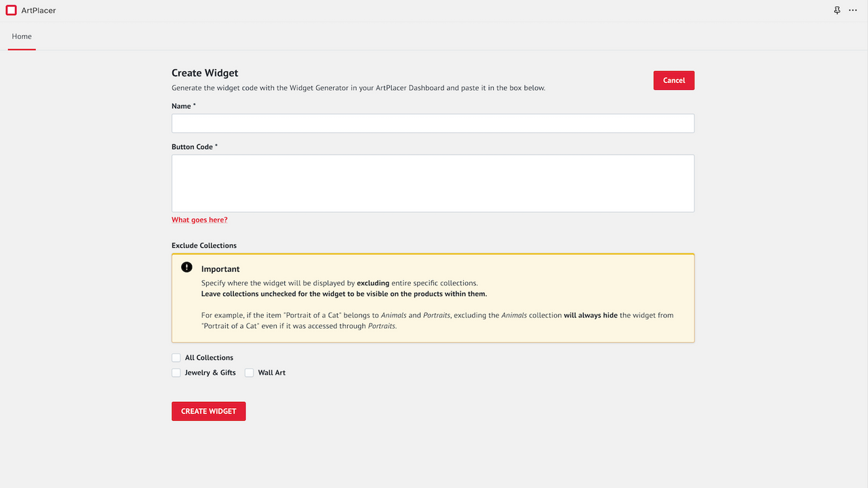This screenshot has width=868, height=488.
Task: Click the Create Widget button
Action: tap(209, 411)
